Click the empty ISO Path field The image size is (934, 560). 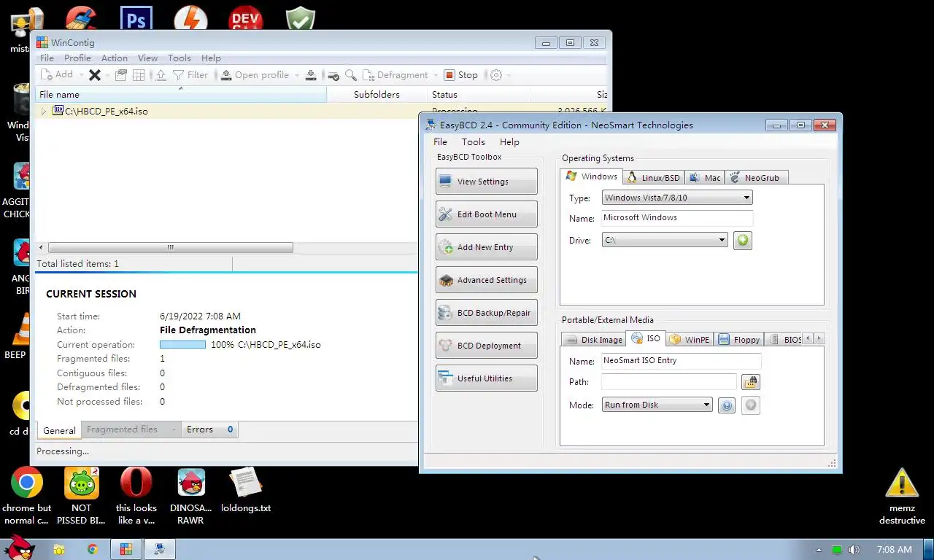pos(669,382)
